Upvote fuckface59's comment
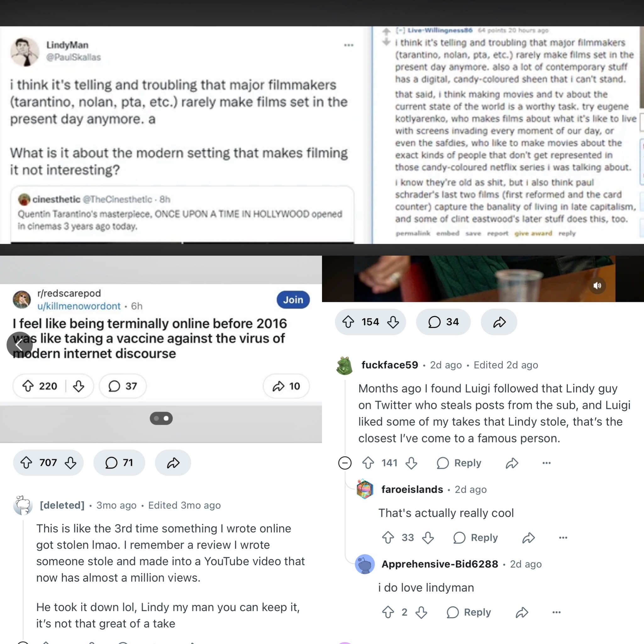The image size is (644, 644). tap(368, 463)
